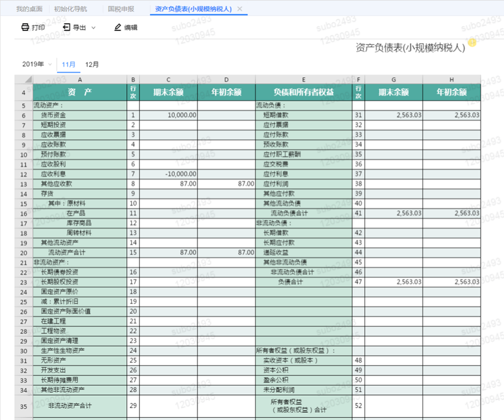Click the 递延收益 cell
504x420 pixels.
(x=304, y=253)
